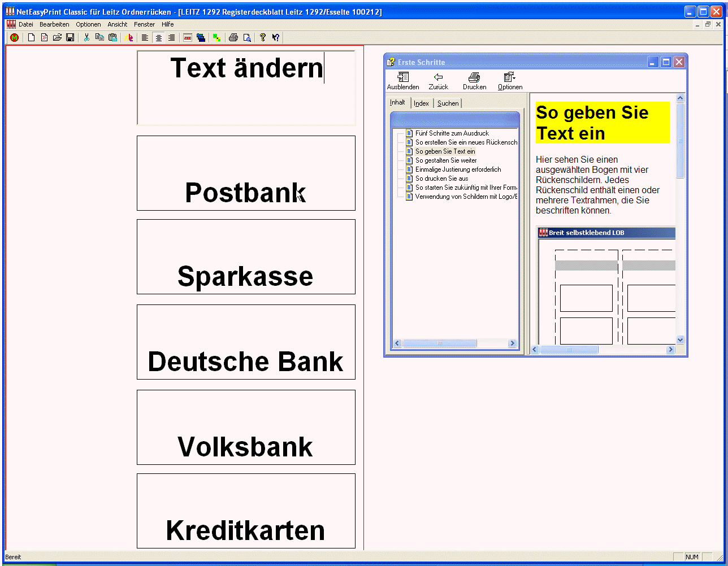Select the Kreditkarten label box
The image size is (728, 566).
(246, 511)
